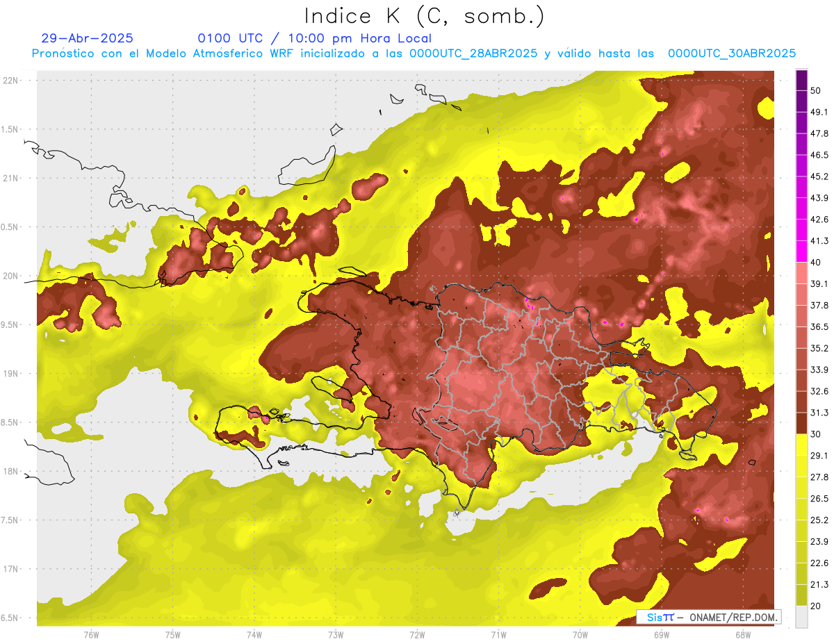Viewport: 834px width, 644px height.
Task: Click the '18N' latitude label
Action: click(x=11, y=472)
